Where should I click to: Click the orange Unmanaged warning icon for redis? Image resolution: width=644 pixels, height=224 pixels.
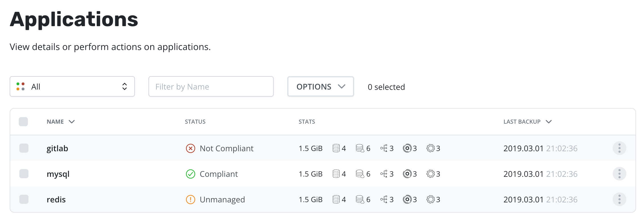click(x=190, y=200)
